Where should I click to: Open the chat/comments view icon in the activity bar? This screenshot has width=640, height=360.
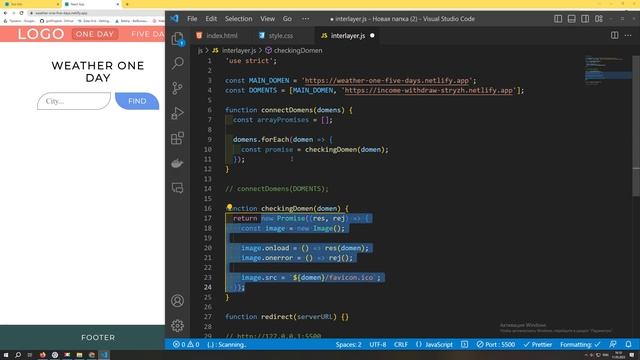(x=178, y=188)
